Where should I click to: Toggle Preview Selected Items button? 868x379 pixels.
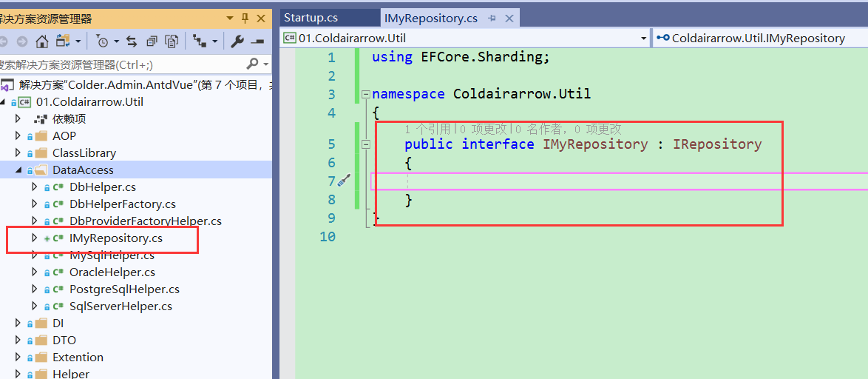[257, 41]
